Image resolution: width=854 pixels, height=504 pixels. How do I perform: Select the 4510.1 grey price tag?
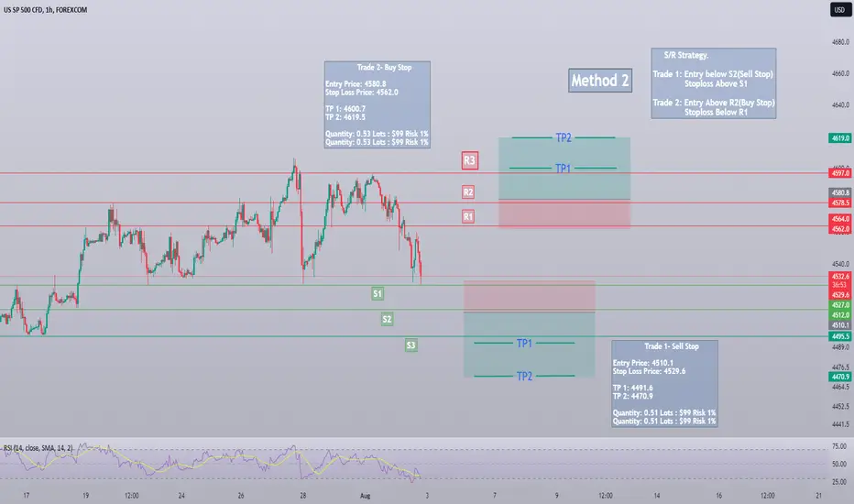(840, 325)
